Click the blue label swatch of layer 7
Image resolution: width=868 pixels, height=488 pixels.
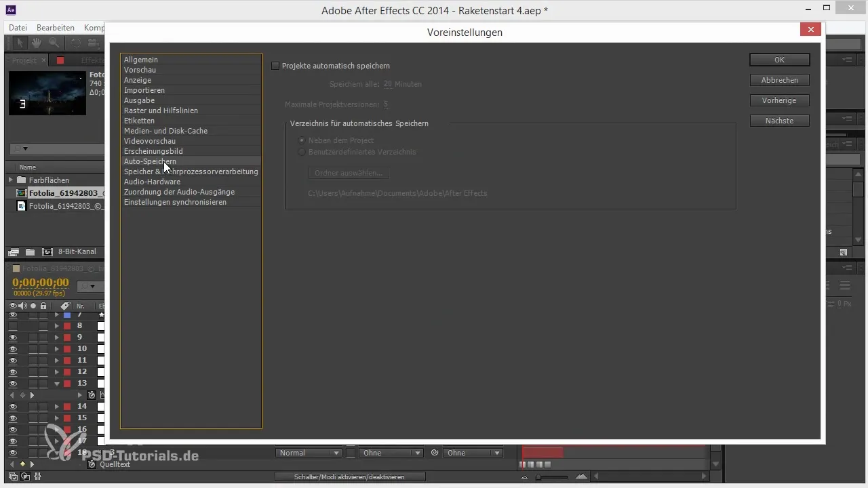click(x=67, y=315)
